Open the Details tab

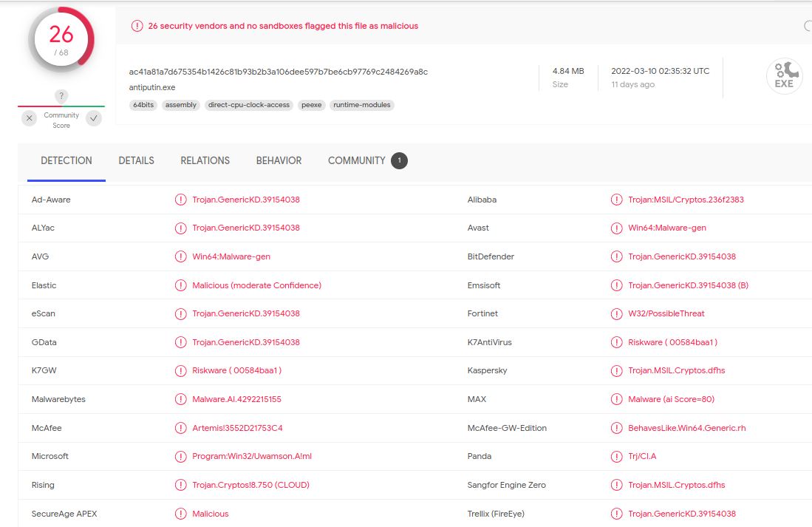(136, 160)
